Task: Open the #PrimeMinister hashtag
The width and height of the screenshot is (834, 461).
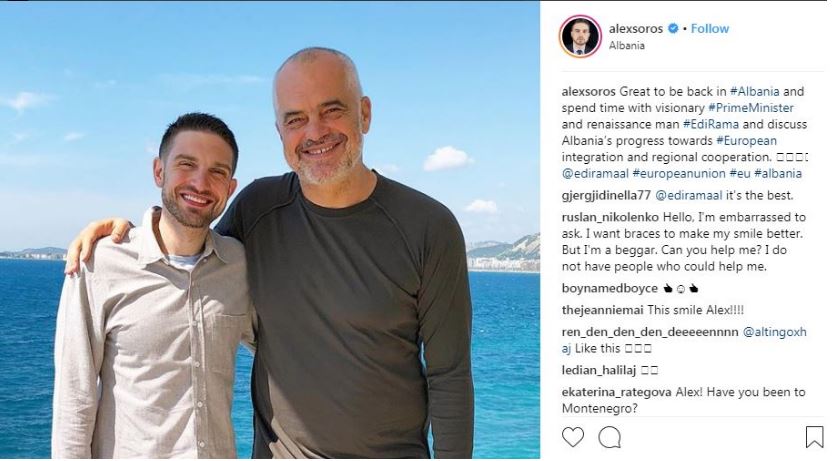Action: pyautogui.click(x=750, y=108)
